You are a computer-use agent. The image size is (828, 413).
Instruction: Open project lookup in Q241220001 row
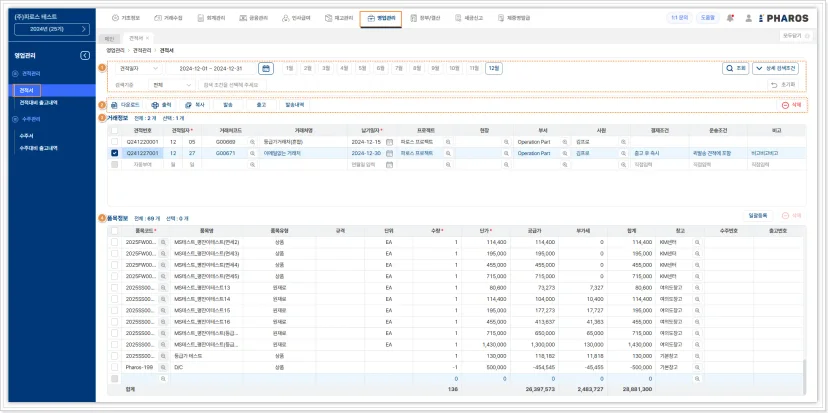448,142
